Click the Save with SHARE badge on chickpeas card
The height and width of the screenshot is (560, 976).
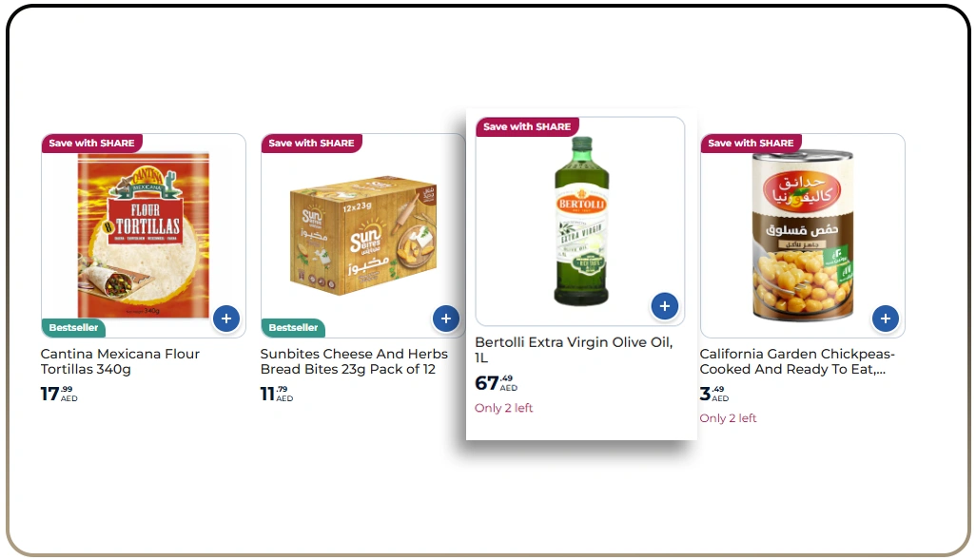click(751, 143)
